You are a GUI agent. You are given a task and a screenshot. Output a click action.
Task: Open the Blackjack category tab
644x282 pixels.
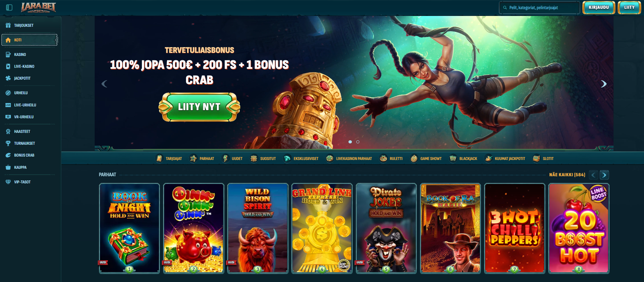463,158
